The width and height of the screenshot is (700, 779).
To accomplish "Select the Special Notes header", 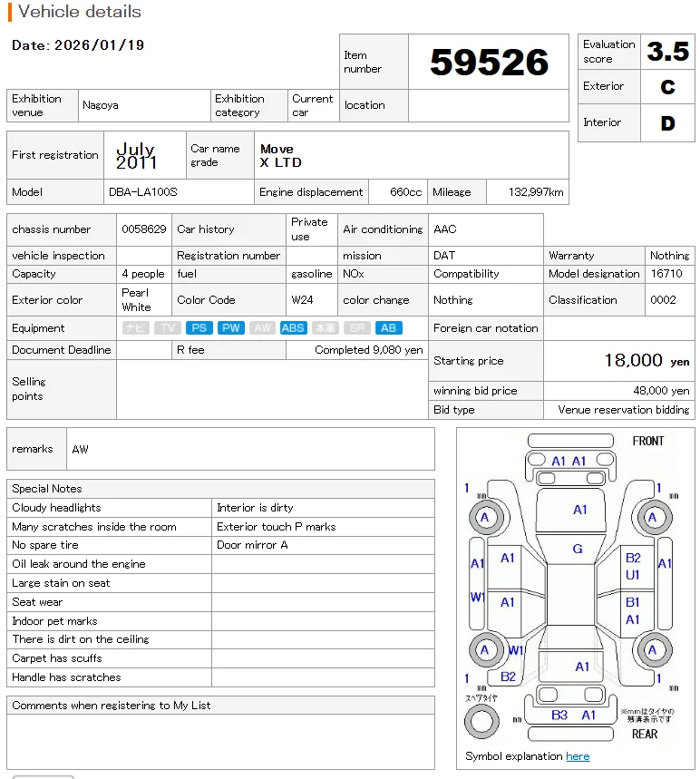I will point(47,489).
